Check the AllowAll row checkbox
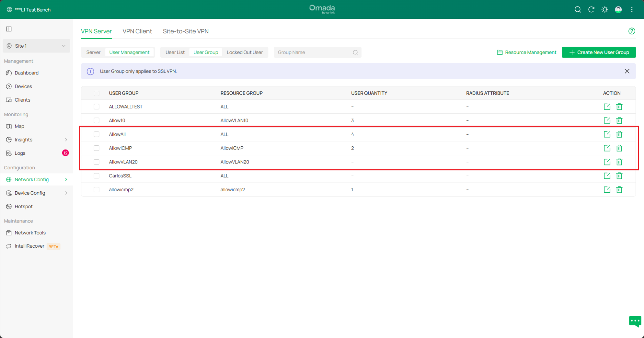 click(97, 134)
